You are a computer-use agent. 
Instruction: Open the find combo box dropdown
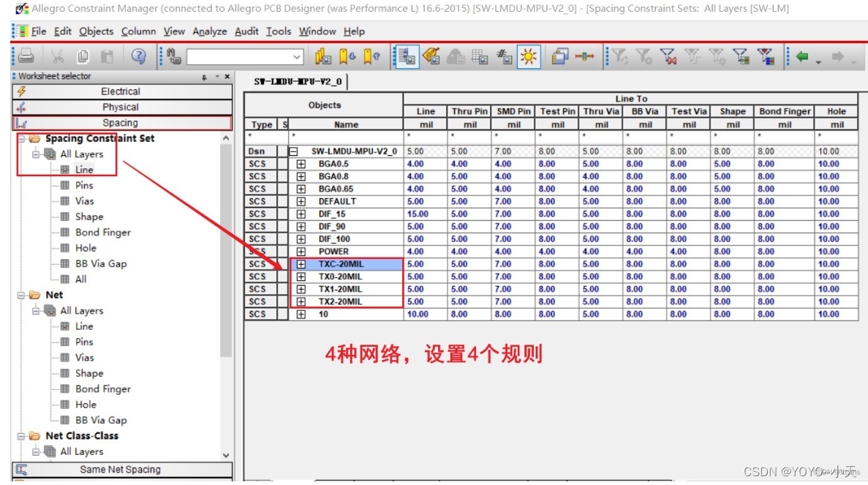[x=298, y=55]
